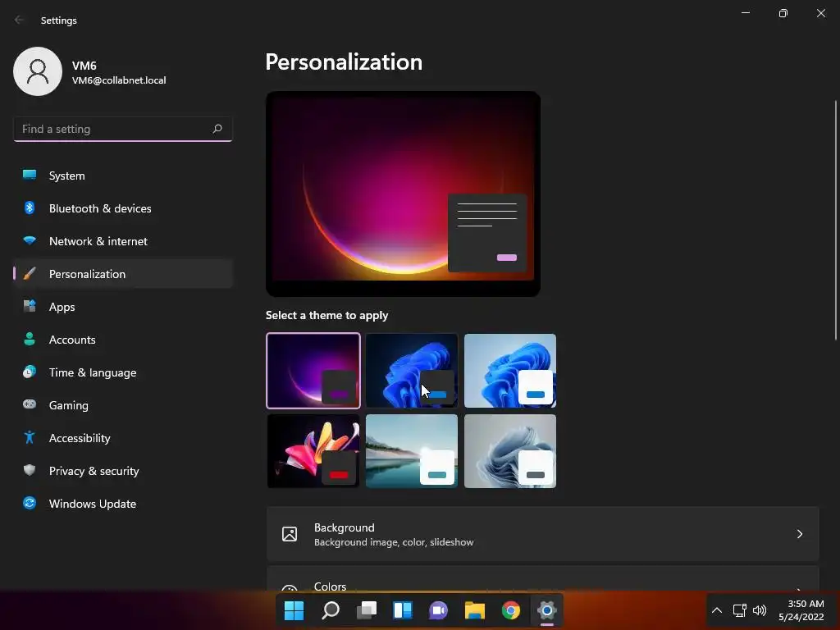Click the network icon in system tray
Screen dimensions: 840x630
740,610
